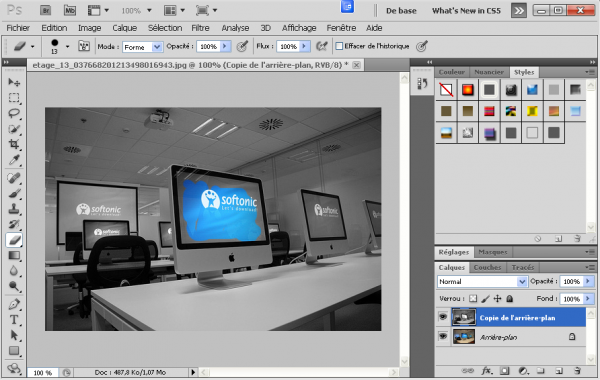The width and height of the screenshot is (600, 380).
Task: Show more workspaces with double arrow
Action: (518, 11)
